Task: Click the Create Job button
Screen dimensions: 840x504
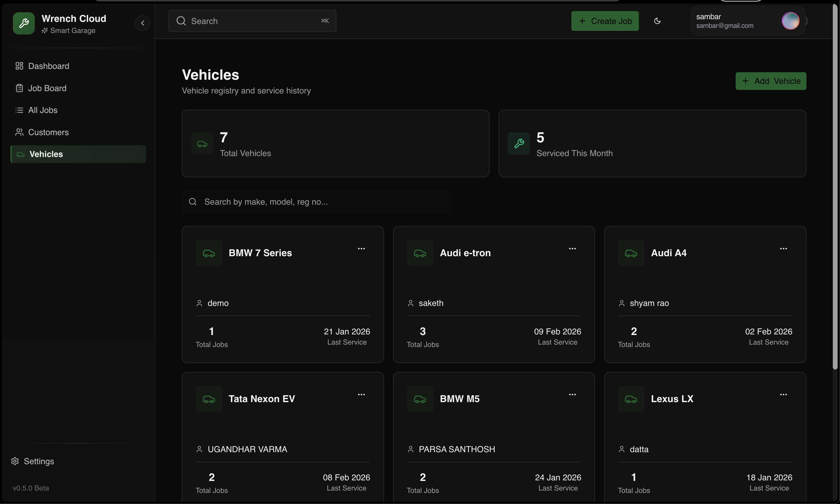Action: (x=605, y=21)
